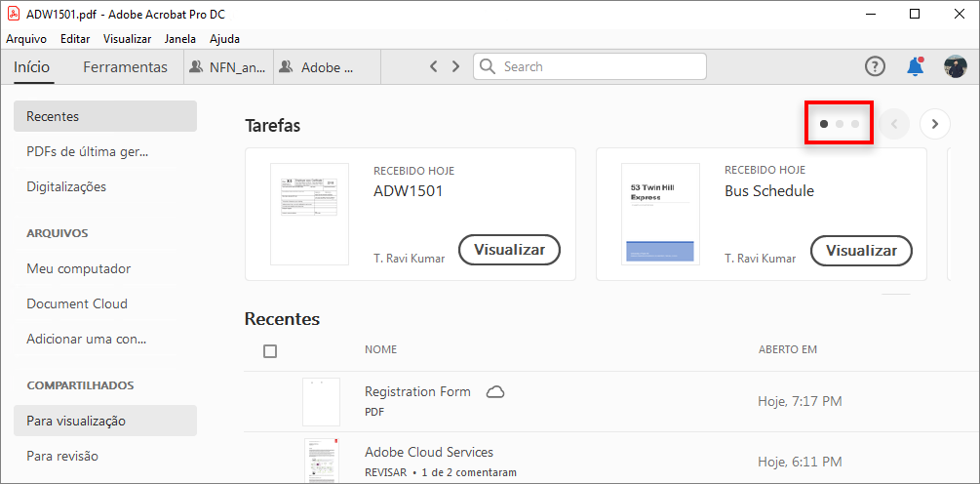Screen dimensions: 980x484
Task: Click the ADW1501 card title
Action: pos(409,191)
